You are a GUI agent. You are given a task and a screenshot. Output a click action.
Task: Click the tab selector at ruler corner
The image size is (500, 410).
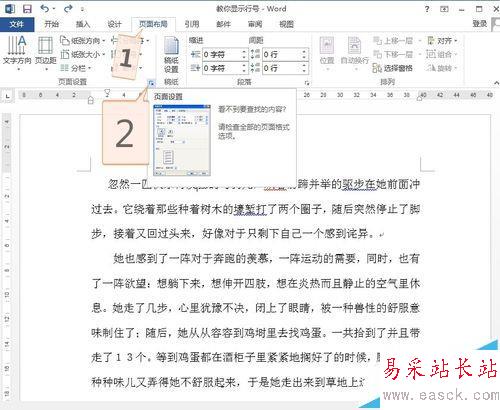(x=7, y=96)
